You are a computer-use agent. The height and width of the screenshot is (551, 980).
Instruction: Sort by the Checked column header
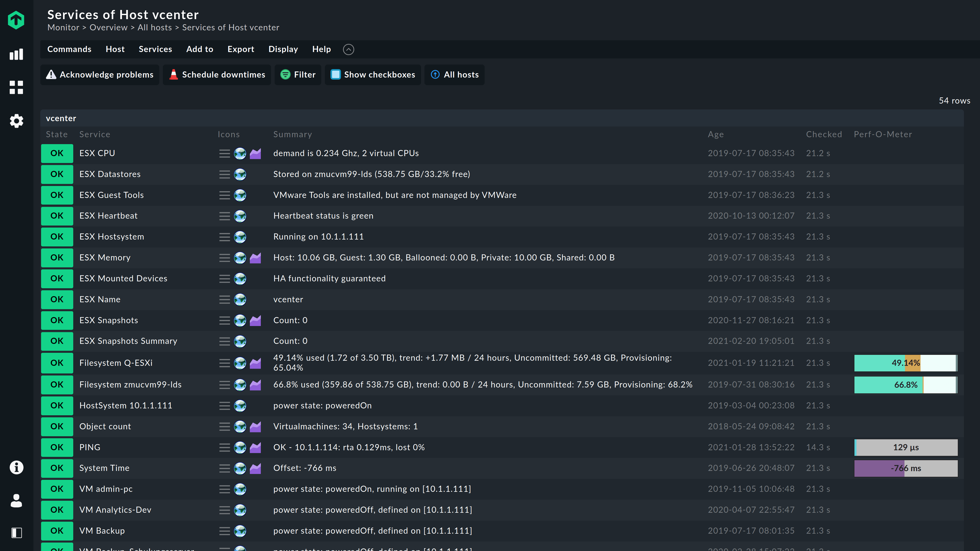[x=824, y=134]
